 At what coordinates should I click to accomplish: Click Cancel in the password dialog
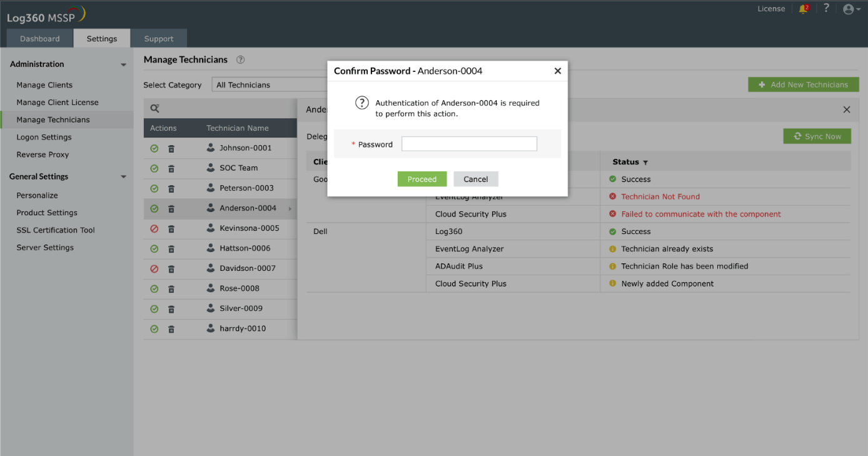pos(476,180)
